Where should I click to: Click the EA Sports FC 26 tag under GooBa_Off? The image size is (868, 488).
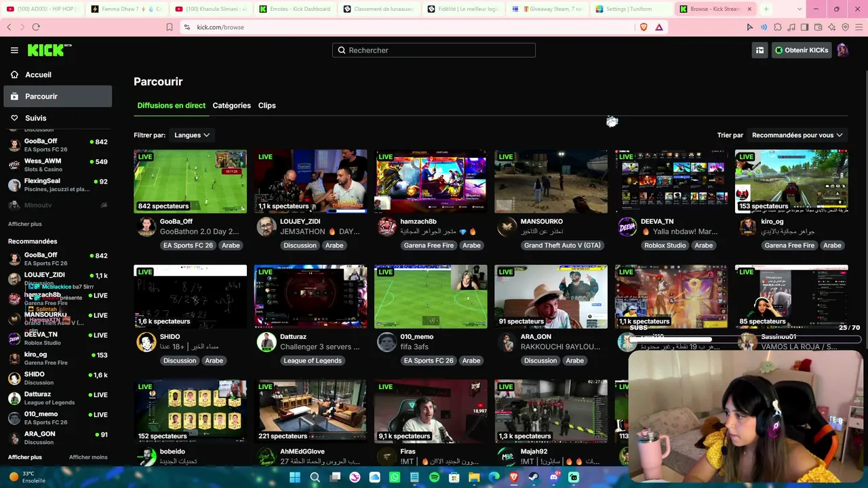(x=188, y=245)
